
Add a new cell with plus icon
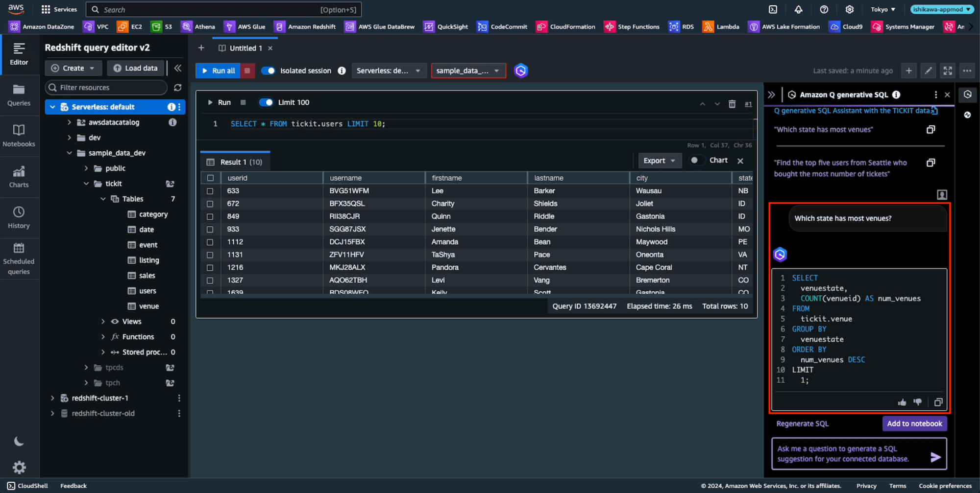coord(908,70)
